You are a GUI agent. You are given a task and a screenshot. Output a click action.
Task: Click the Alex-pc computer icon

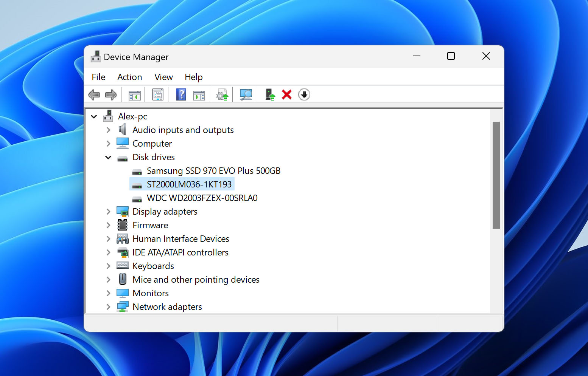pyautogui.click(x=108, y=116)
